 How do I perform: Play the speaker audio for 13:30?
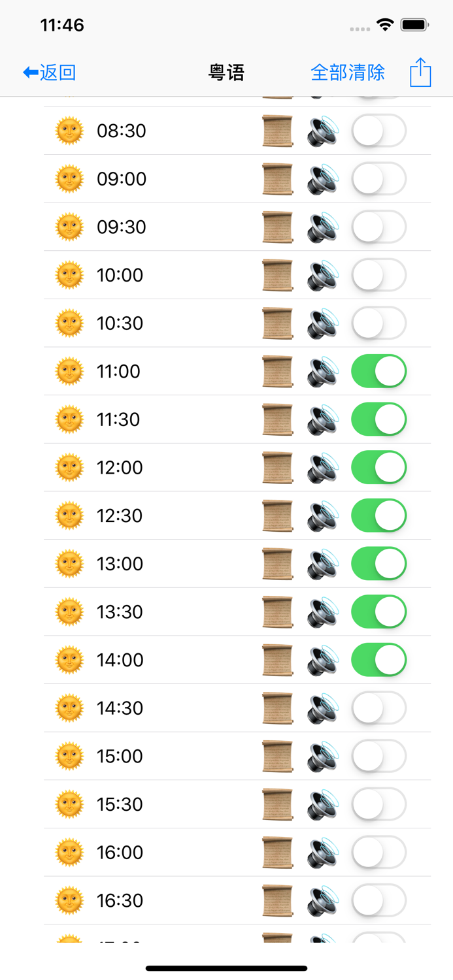click(x=322, y=611)
